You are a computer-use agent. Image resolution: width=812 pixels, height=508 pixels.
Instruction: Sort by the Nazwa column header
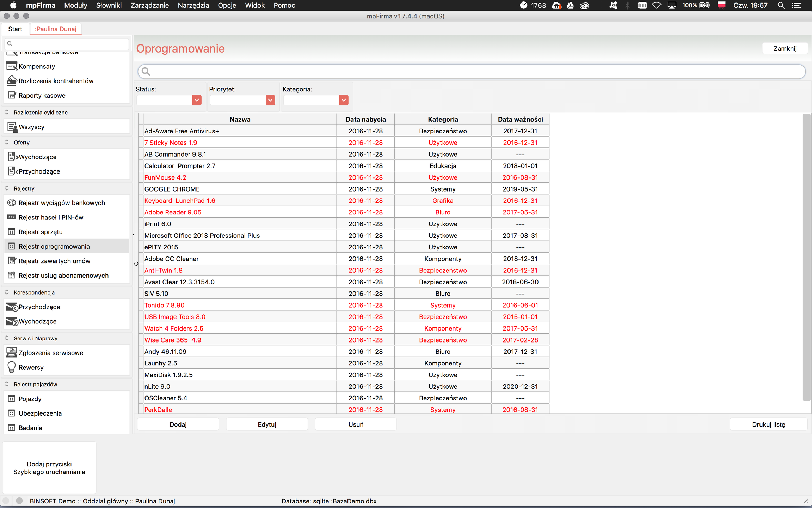coord(240,119)
